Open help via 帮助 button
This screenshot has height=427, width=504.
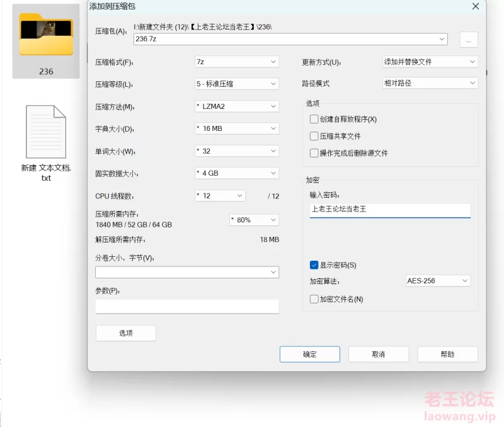pos(447,355)
